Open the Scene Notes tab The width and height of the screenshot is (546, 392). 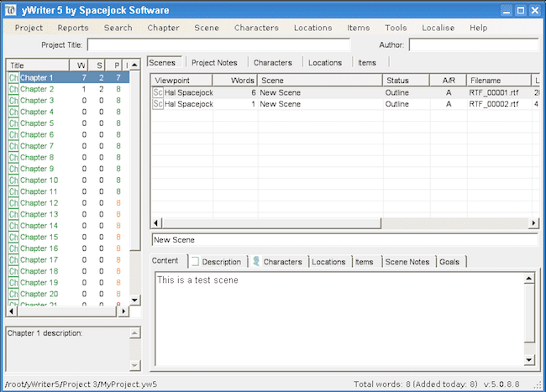tap(407, 262)
